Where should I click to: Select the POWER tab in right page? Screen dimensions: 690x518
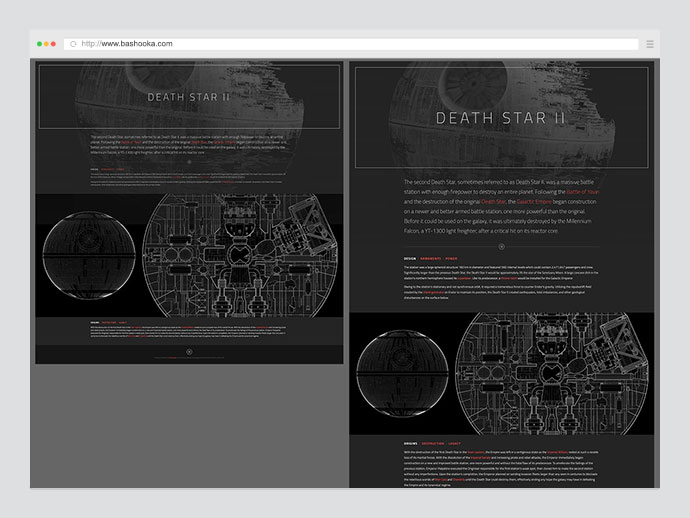coord(451,259)
